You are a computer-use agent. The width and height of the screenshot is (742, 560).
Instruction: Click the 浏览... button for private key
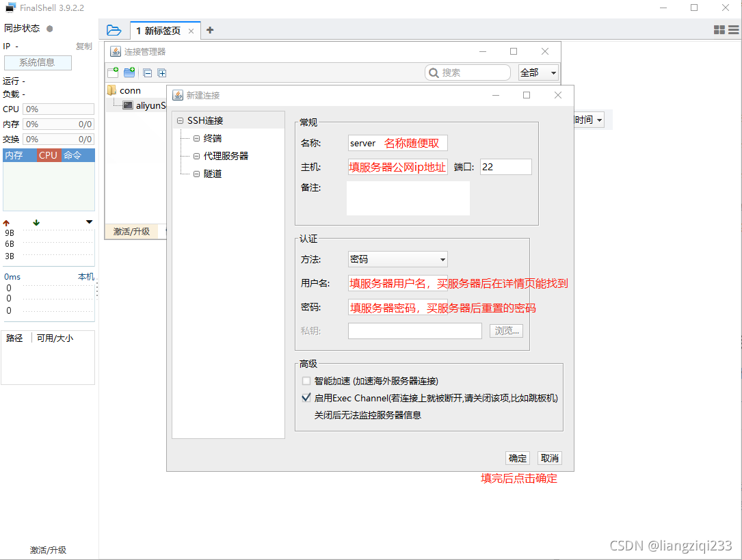506,331
